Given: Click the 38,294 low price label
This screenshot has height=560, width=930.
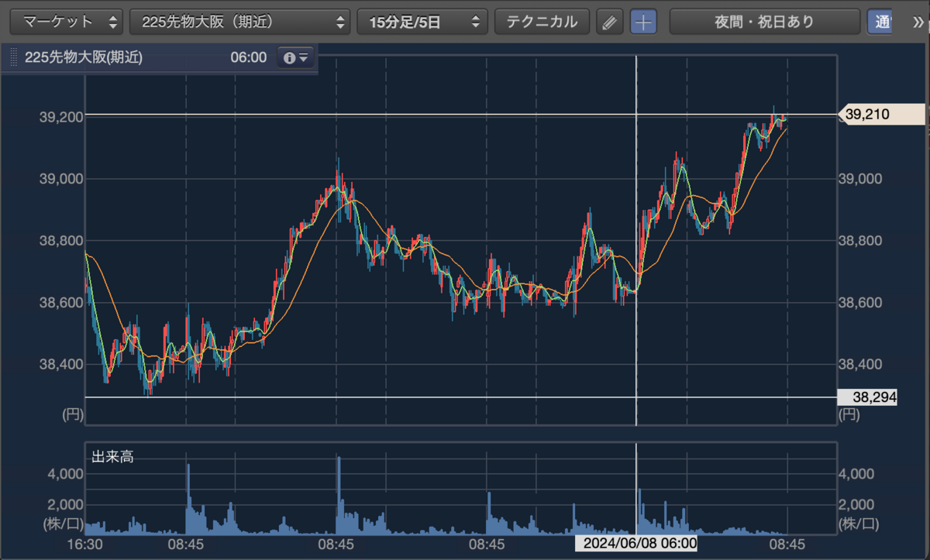Looking at the screenshot, I should (867, 397).
